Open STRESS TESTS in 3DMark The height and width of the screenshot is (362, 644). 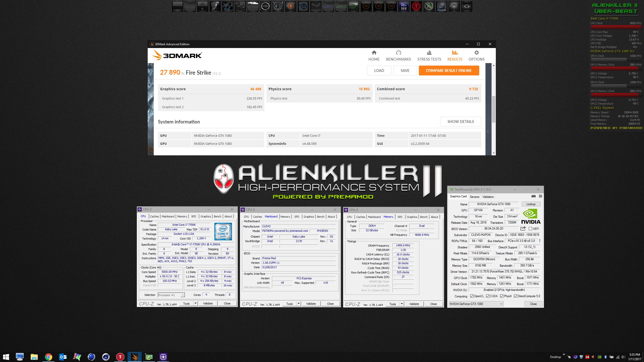pos(429,56)
